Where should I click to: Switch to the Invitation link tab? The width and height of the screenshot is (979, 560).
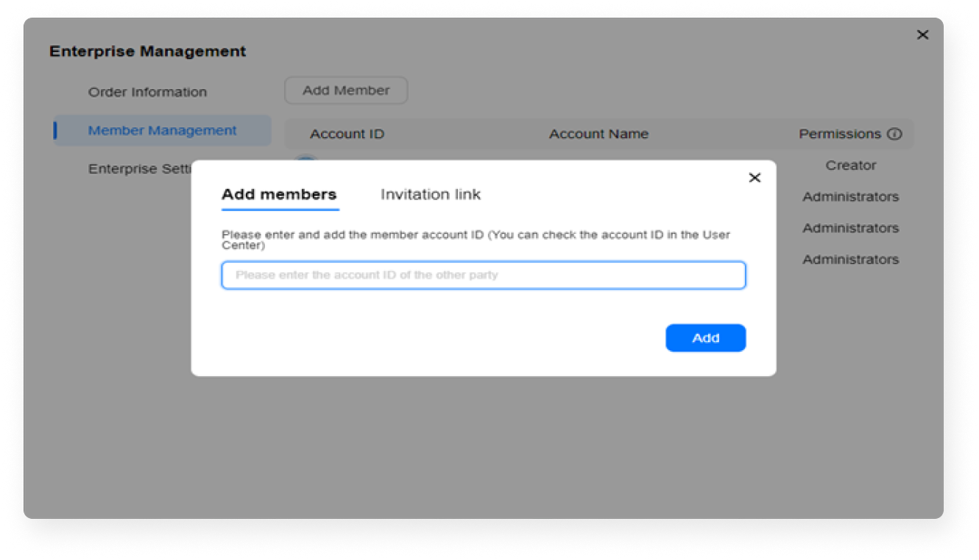pyautogui.click(x=430, y=194)
